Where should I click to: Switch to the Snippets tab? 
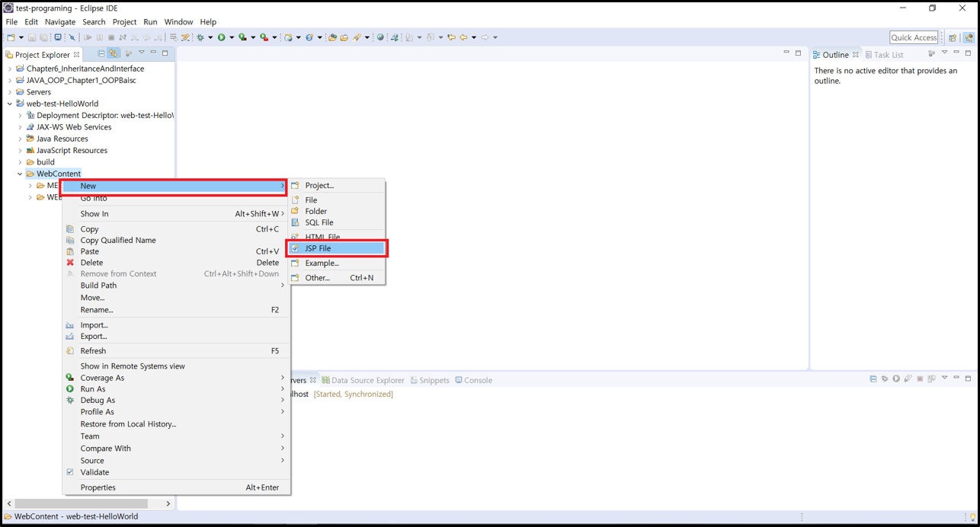430,380
